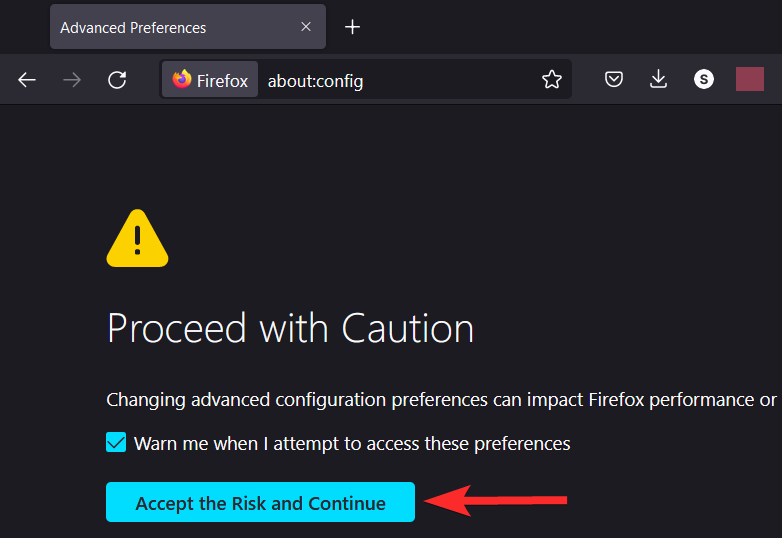
Task: Show the Downloads panel
Action: click(x=658, y=80)
